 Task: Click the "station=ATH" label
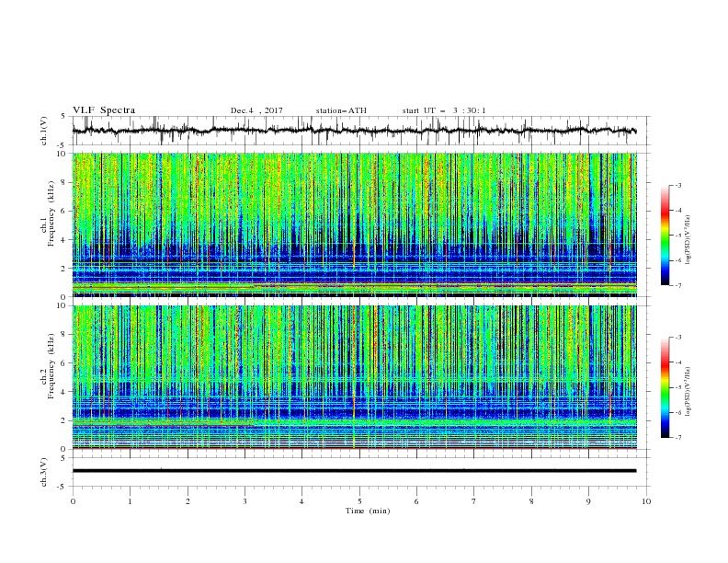tap(341, 110)
